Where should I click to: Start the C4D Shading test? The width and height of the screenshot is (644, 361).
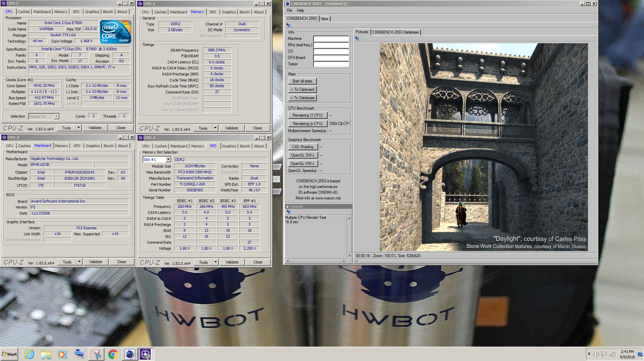click(x=302, y=147)
